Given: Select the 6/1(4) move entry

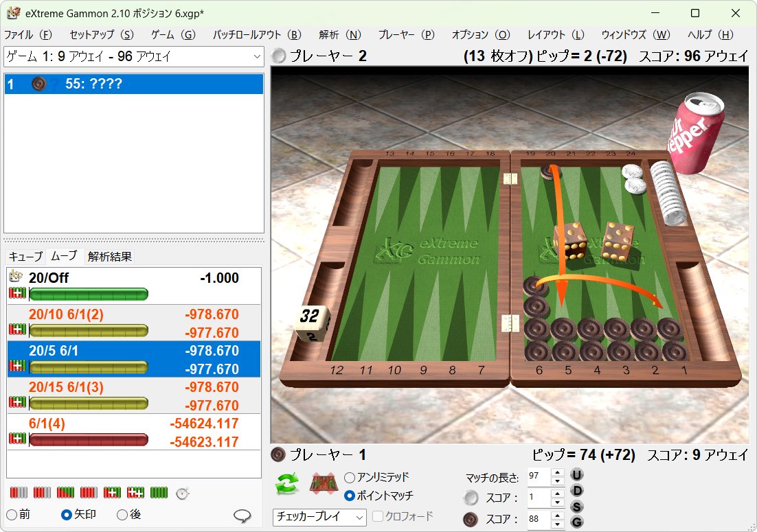Looking at the screenshot, I should (134, 432).
